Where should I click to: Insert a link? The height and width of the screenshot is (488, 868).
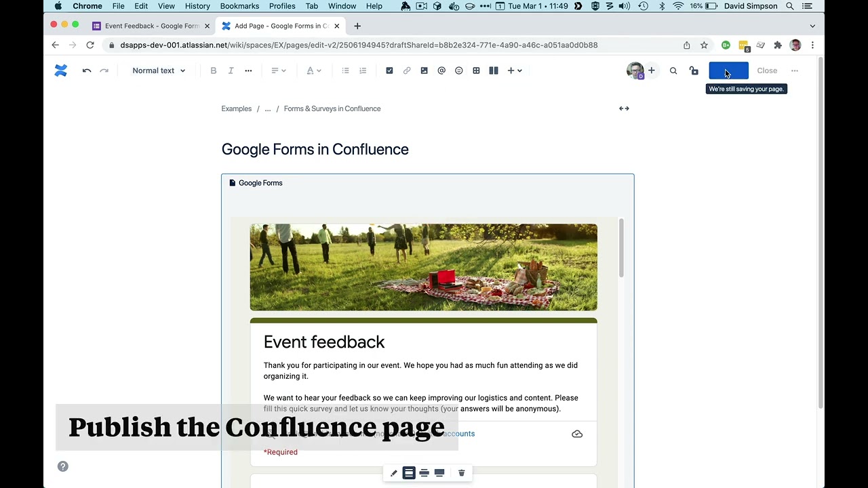point(407,70)
